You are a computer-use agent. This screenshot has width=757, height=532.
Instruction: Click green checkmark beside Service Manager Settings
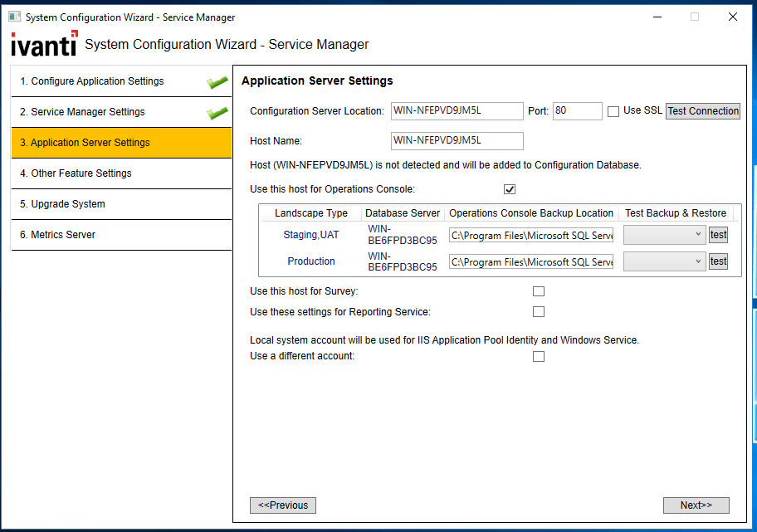click(217, 113)
